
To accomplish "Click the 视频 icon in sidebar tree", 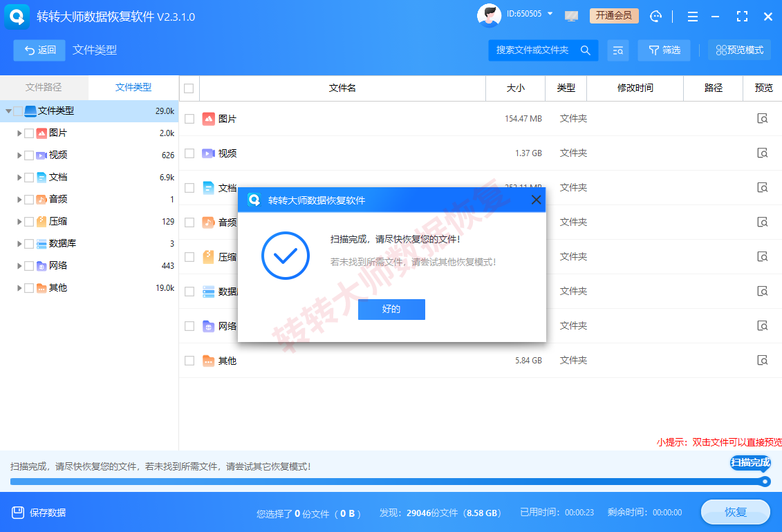I will (x=42, y=155).
